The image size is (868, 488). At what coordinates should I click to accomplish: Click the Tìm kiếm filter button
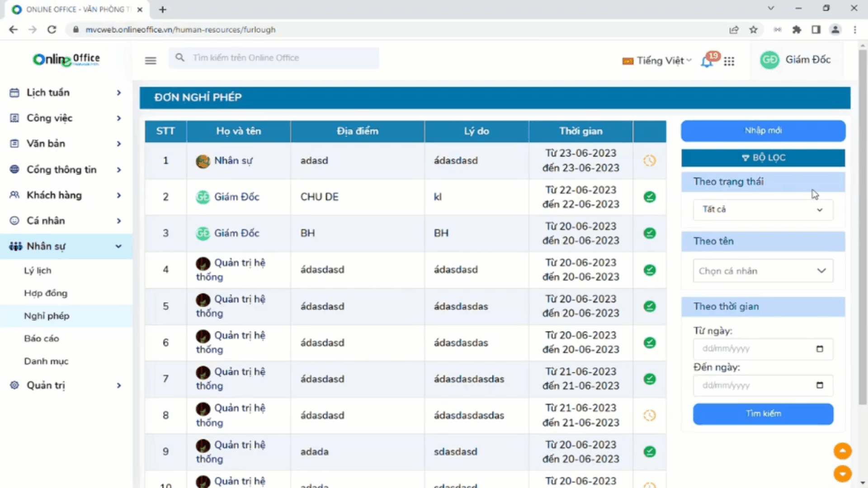click(x=763, y=414)
